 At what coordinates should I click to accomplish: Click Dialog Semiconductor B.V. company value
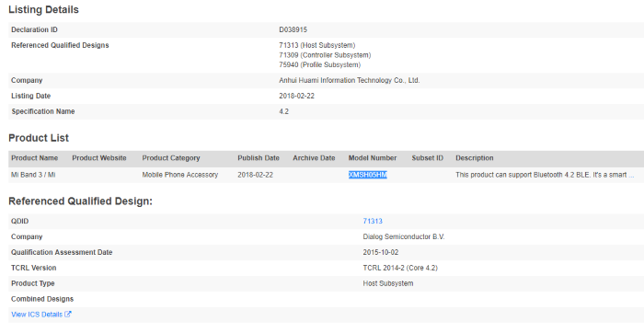(x=404, y=237)
